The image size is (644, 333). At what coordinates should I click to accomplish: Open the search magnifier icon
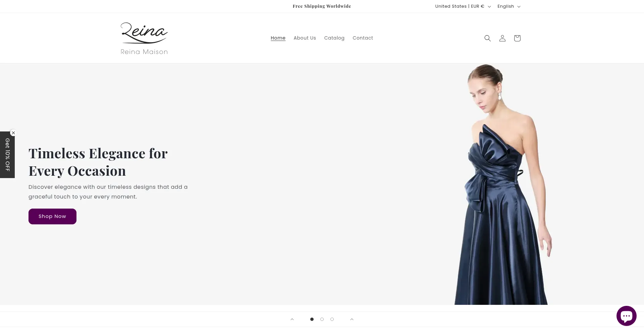click(487, 38)
